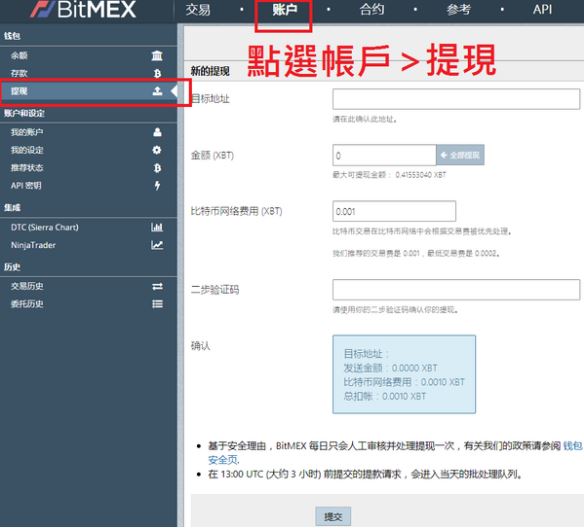Focus the 金额 (XBT) amount field
The width and height of the screenshot is (584, 528).
pos(384,155)
